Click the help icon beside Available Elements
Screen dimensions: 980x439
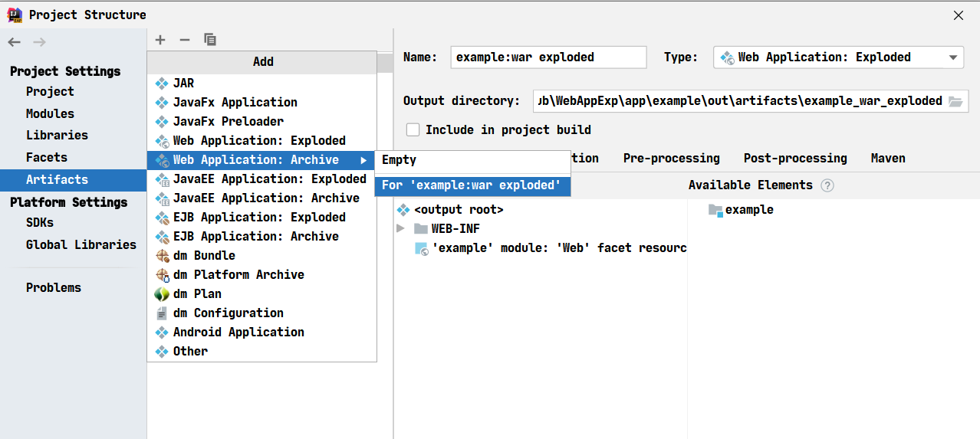pyautogui.click(x=827, y=185)
